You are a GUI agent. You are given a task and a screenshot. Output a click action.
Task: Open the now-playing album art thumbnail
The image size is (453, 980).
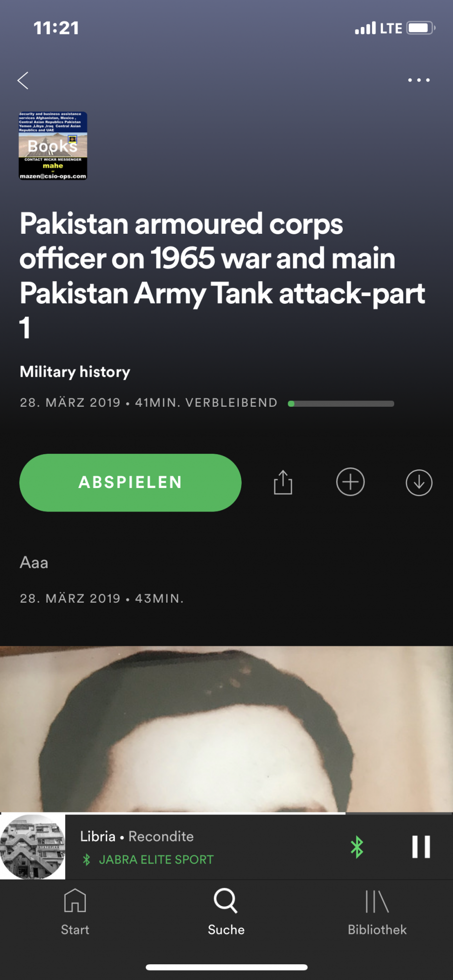pyautogui.click(x=32, y=847)
